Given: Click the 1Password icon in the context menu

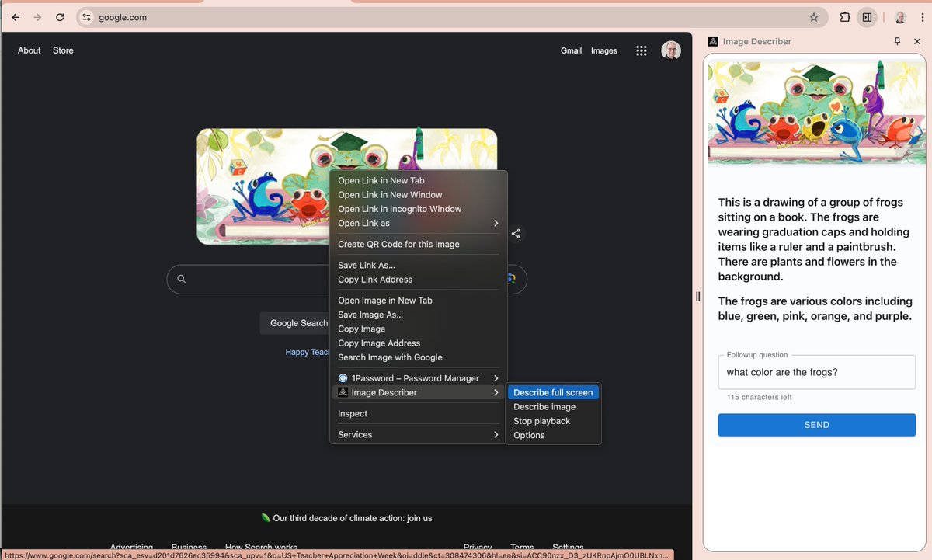Looking at the screenshot, I should [x=343, y=378].
